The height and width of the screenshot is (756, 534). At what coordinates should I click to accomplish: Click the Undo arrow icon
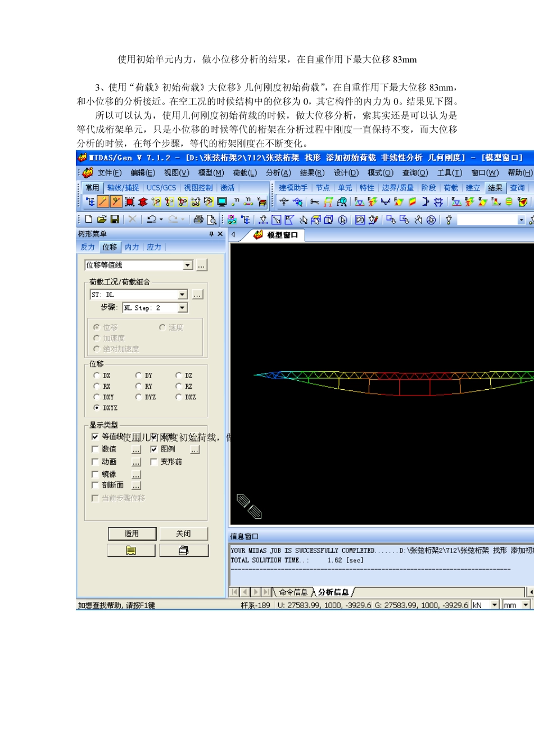(x=152, y=219)
